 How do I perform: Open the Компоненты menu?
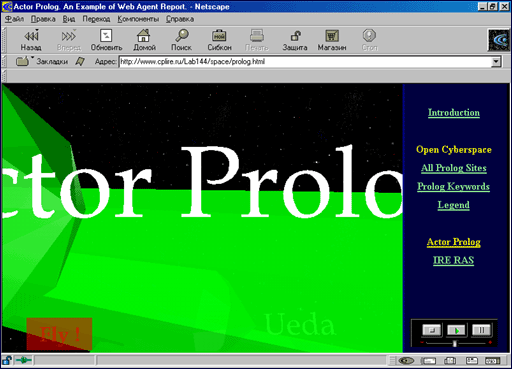tap(138, 19)
